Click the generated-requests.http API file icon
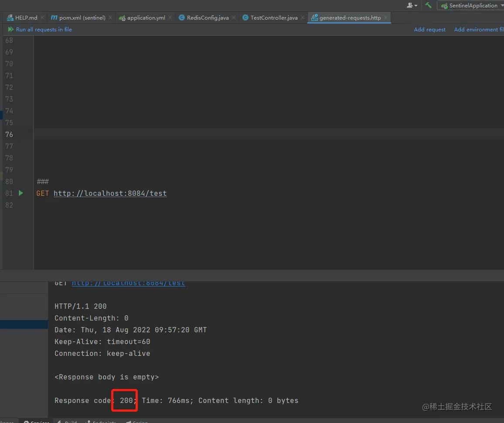The image size is (504, 423). pos(314,18)
